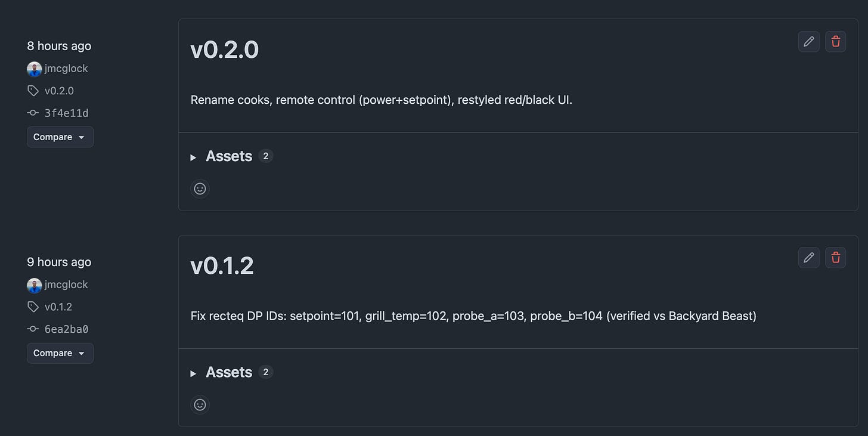Image resolution: width=868 pixels, height=436 pixels.
Task: Edit the v0.2.0 release with pencil icon
Action: pyautogui.click(x=809, y=42)
